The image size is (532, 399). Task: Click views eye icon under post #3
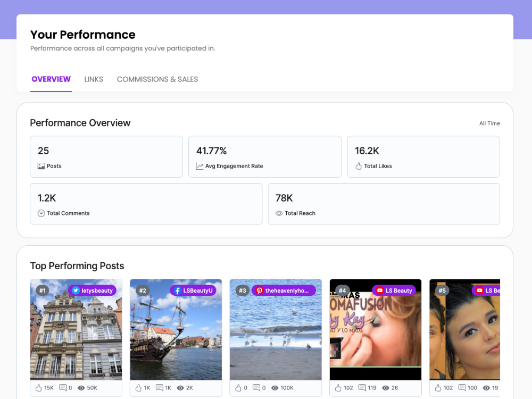point(276,388)
